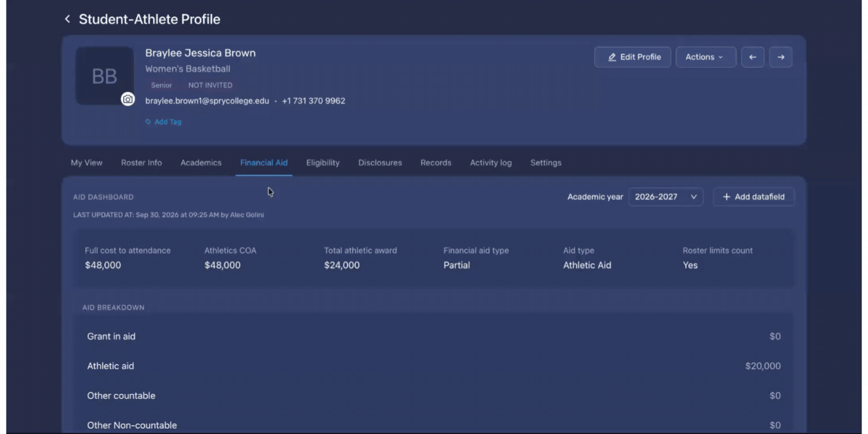This screenshot has width=868, height=434.
Task: Click the Other Non-countable row
Action: click(433, 425)
